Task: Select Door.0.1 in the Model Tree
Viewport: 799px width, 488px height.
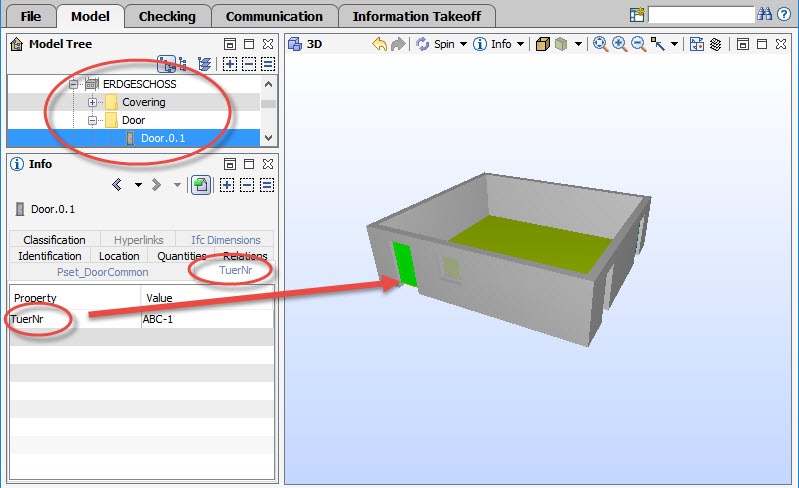Action: pyautogui.click(x=163, y=138)
